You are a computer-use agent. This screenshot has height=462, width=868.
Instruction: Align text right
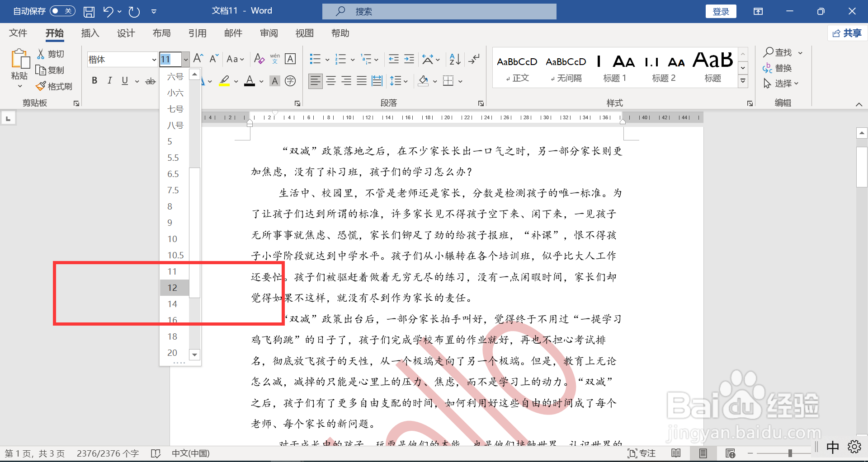click(346, 81)
